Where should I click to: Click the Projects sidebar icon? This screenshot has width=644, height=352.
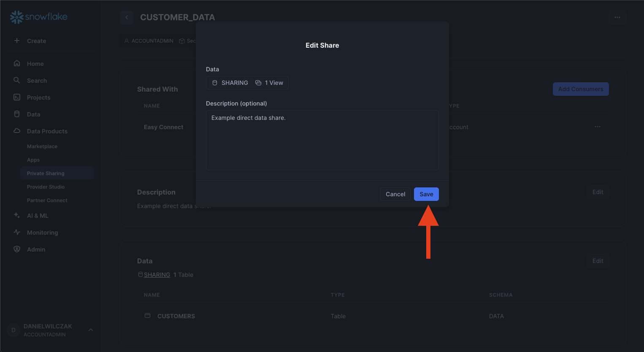[x=17, y=97]
